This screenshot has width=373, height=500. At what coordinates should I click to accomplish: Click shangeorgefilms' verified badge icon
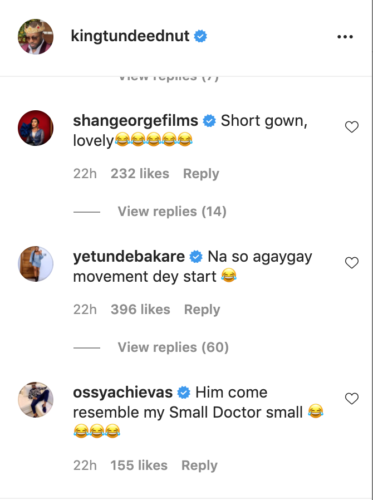click(x=209, y=121)
